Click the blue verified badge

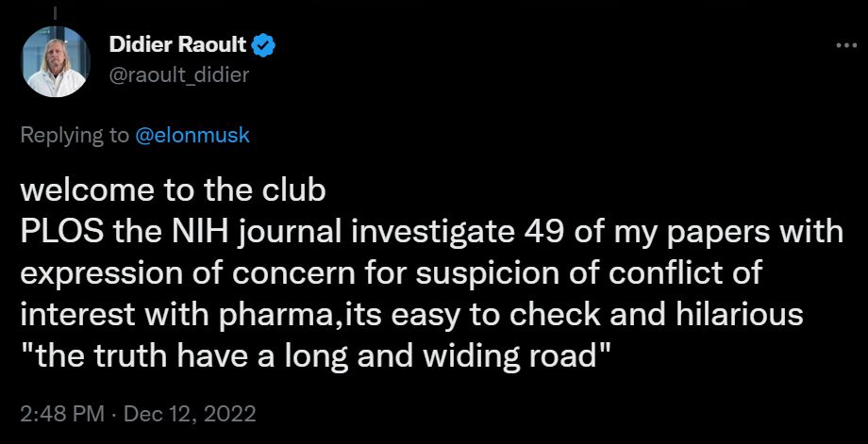[266, 44]
